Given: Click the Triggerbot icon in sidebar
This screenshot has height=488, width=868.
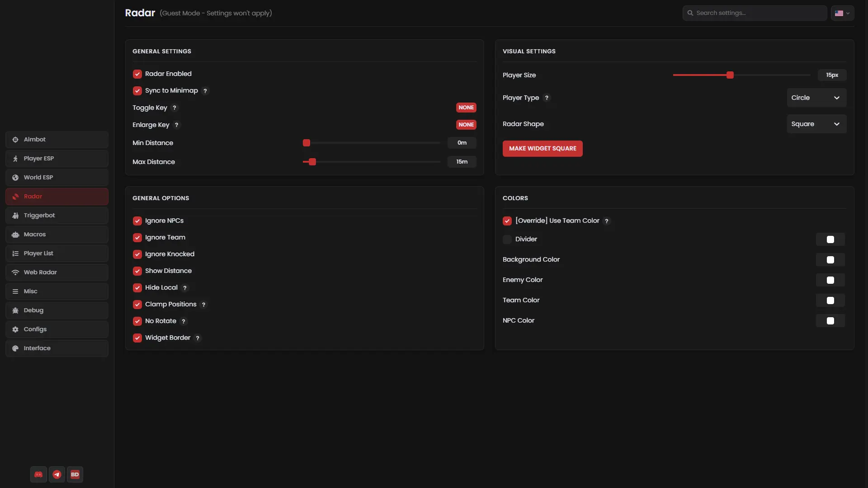Looking at the screenshot, I should point(15,216).
